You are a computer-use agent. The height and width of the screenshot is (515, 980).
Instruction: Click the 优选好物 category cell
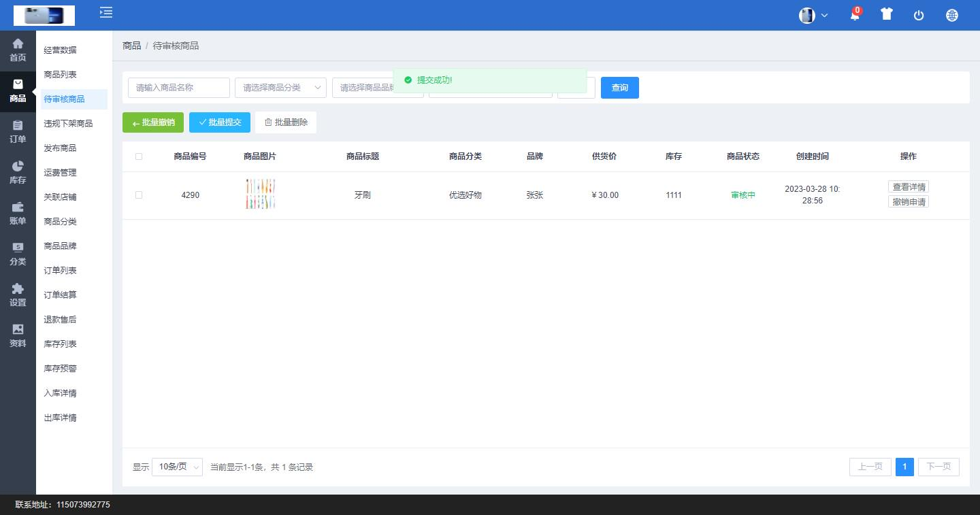465,195
